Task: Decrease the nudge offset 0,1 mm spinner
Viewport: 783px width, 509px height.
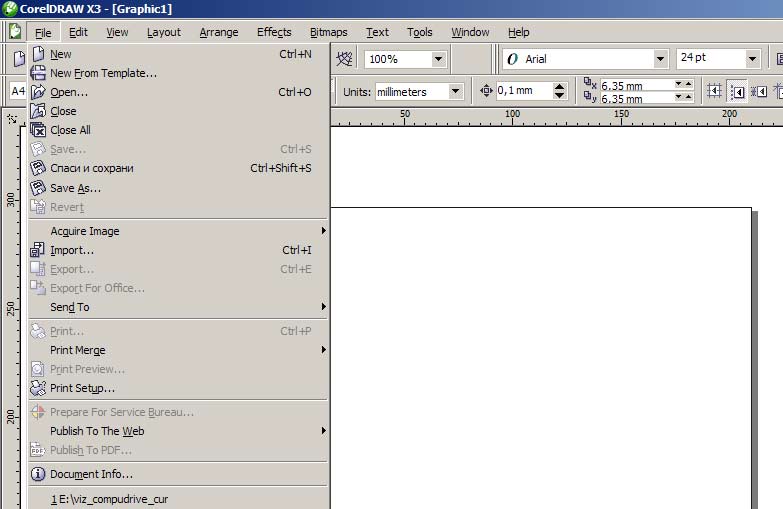Action: (559, 95)
